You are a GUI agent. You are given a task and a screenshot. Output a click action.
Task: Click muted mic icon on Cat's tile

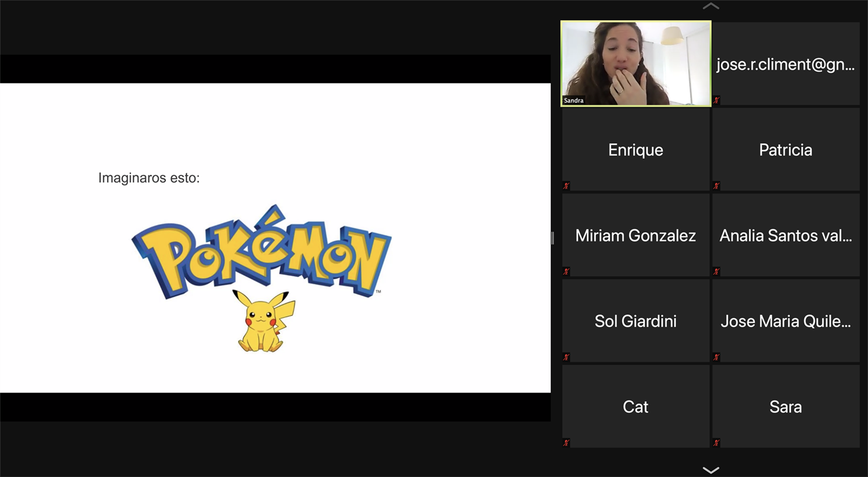(x=566, y=443)
